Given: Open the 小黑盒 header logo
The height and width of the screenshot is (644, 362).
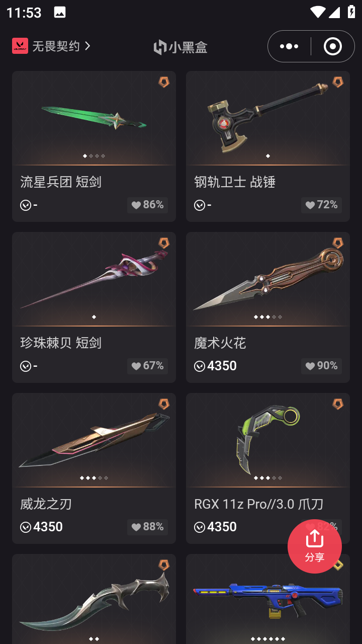Looking at the screenshot, I should click(x=180, y=47).
